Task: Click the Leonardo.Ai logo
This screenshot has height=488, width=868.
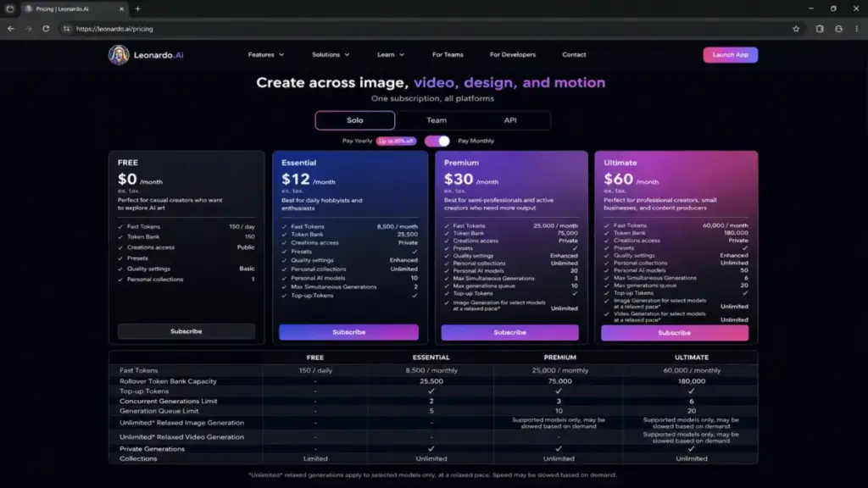Action: [x=146, y=55]
